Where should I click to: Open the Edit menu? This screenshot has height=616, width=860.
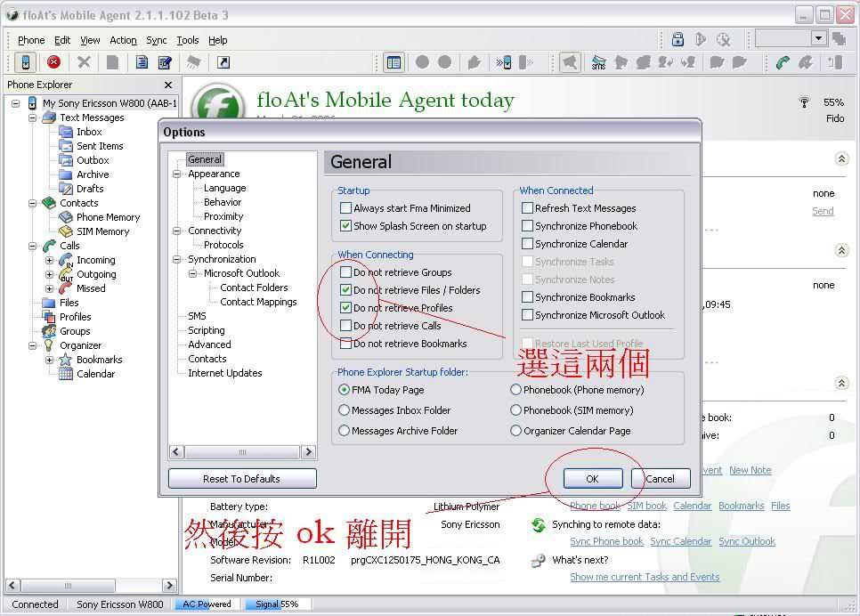pos(62,40)
